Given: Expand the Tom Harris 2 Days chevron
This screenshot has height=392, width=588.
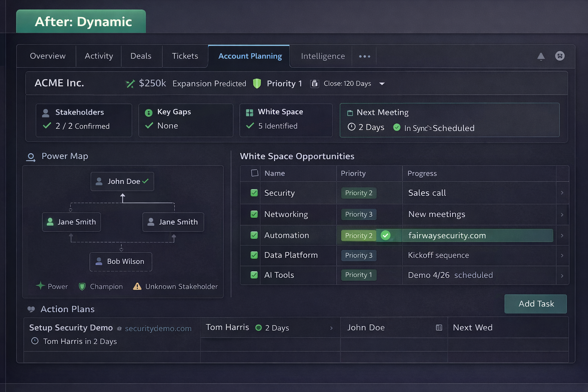Looking at the screenshot, I should [331, 328].
